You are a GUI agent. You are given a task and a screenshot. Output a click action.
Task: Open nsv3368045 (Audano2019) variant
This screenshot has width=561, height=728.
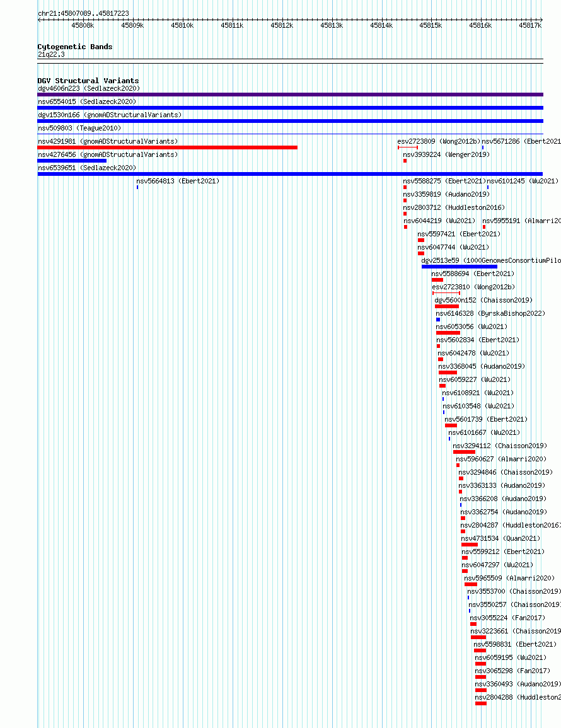[482, 366]
